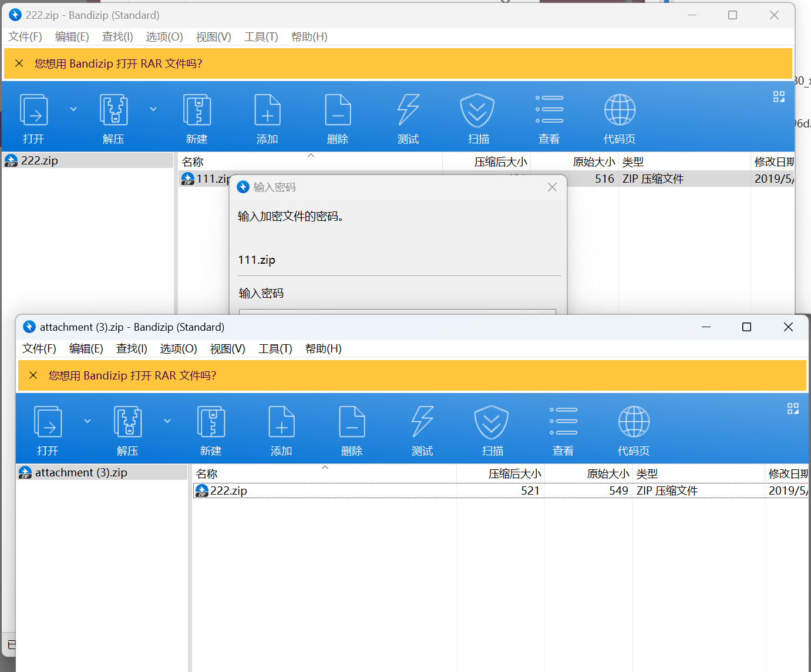The height and width of the screenshot is (672, 811).
Task: Click ZIP 压缩文件 type cell of 111.zip
Action: point(653,179)
